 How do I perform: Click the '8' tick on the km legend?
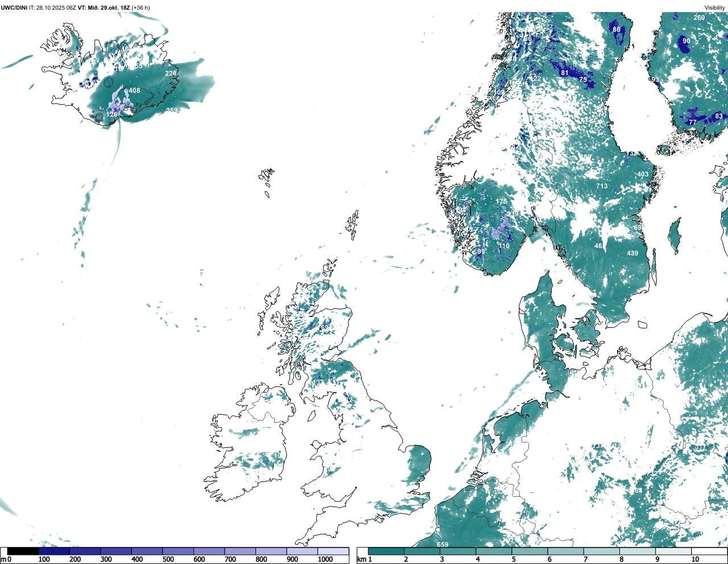pyautogui.click(x=621, y=559)
